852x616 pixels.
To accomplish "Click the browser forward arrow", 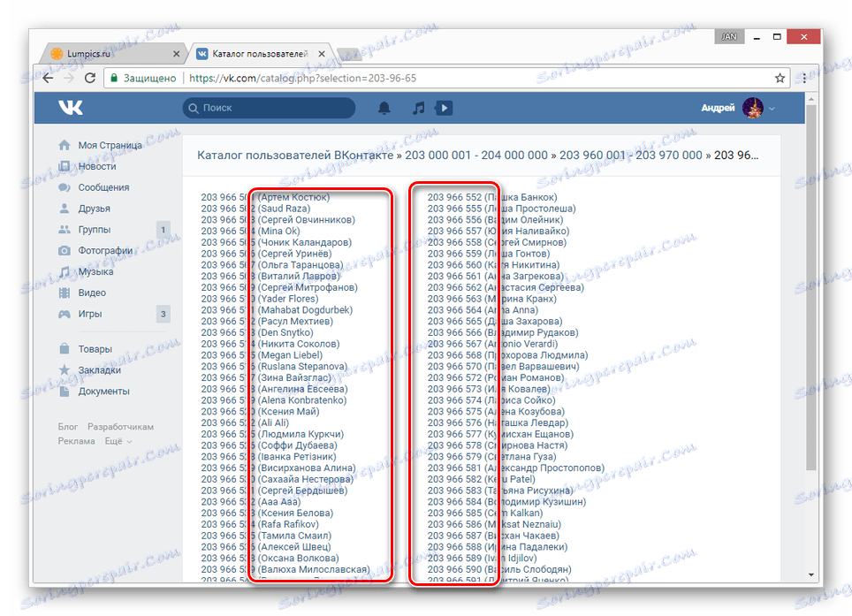I will point(69,78).
